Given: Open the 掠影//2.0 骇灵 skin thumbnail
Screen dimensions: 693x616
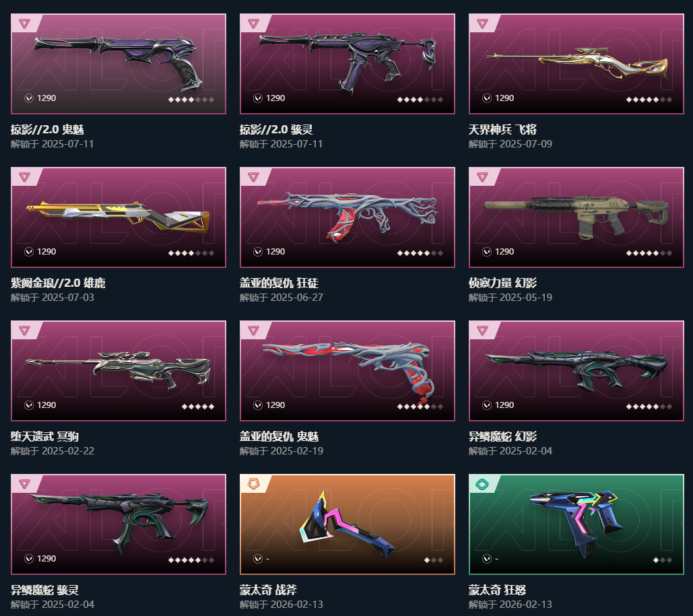Looking at the screenshot, I should pos(348,64).
